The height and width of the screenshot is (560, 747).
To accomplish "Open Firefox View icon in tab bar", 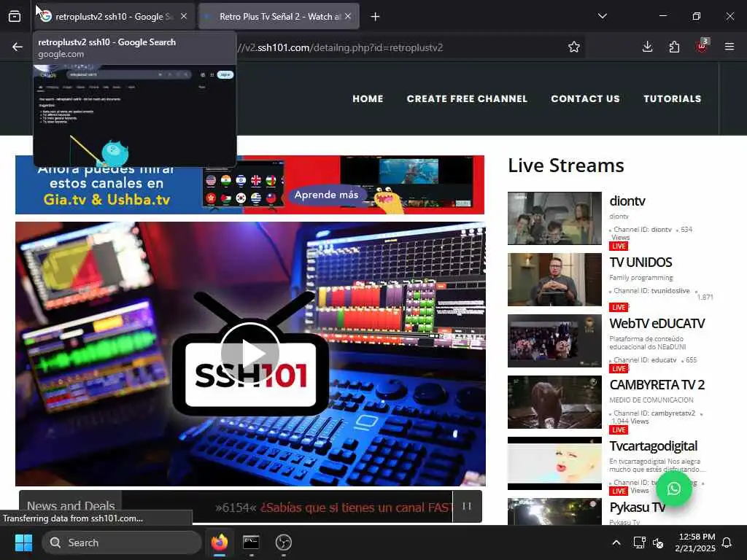I will click(x=15, y=17).
